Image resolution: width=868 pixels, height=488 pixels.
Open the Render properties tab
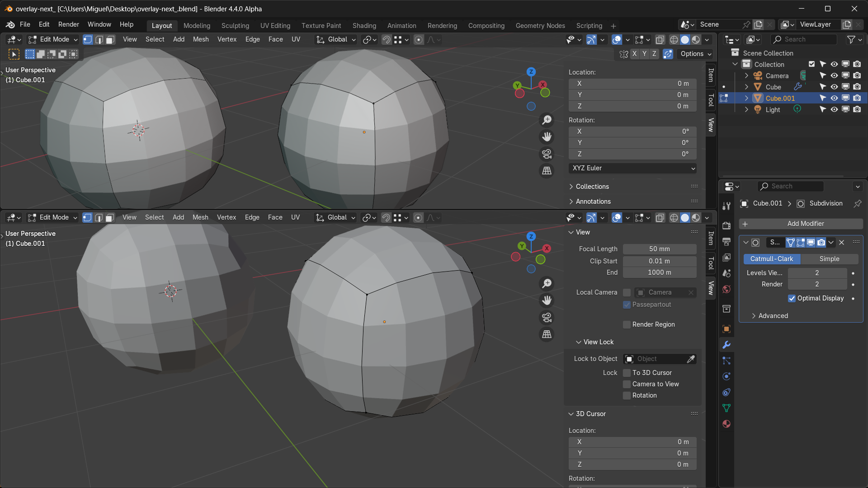(726, 225)
